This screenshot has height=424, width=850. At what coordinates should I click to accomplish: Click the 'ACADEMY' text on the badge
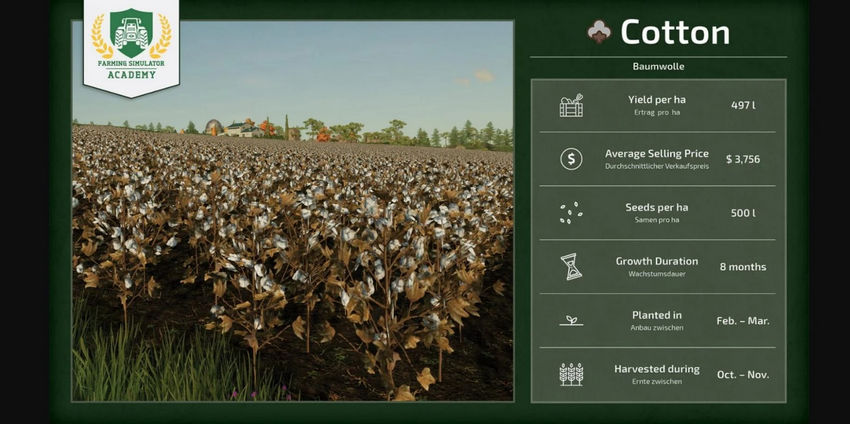coord(131,75)
